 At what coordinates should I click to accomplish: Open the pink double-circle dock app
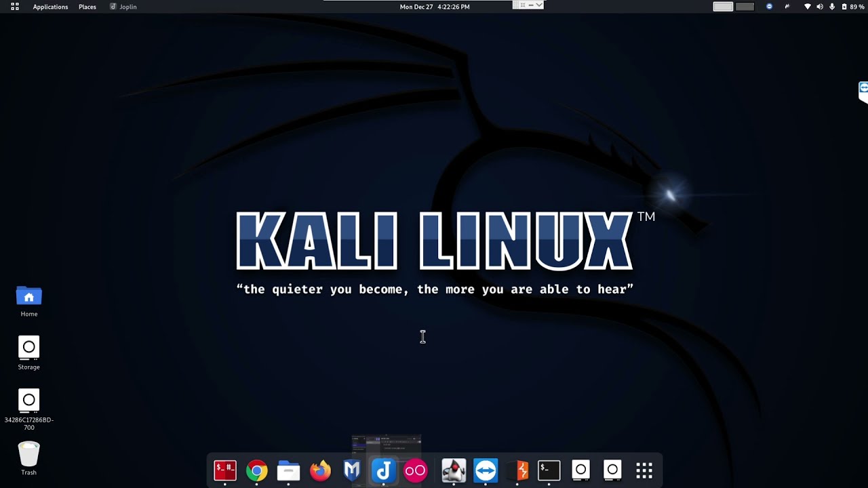415,470
